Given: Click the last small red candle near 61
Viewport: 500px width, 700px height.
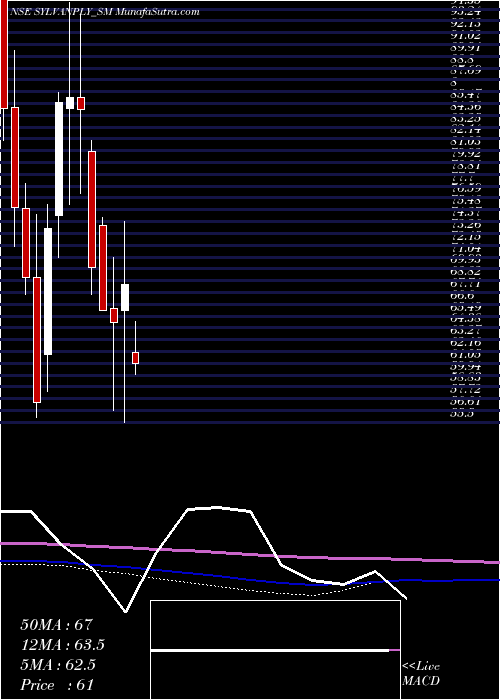Looking at the screenshot, I should (x=135, y=358).
